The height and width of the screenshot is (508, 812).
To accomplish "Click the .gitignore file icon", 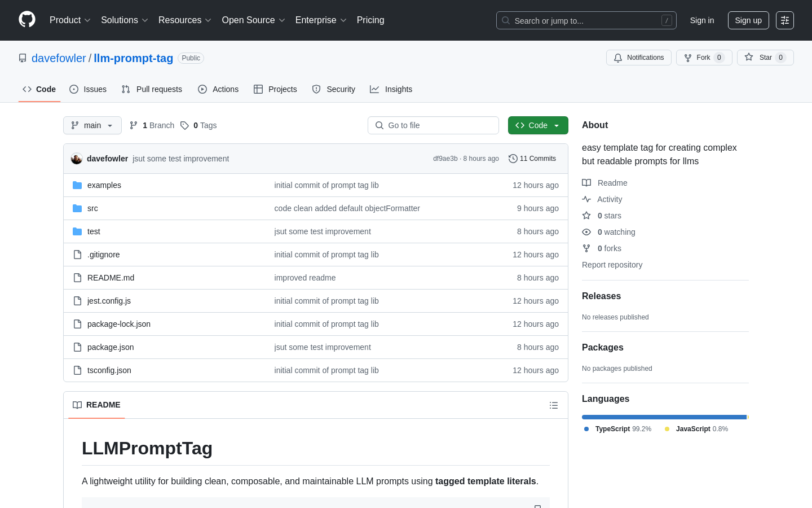I will [77, 255].
